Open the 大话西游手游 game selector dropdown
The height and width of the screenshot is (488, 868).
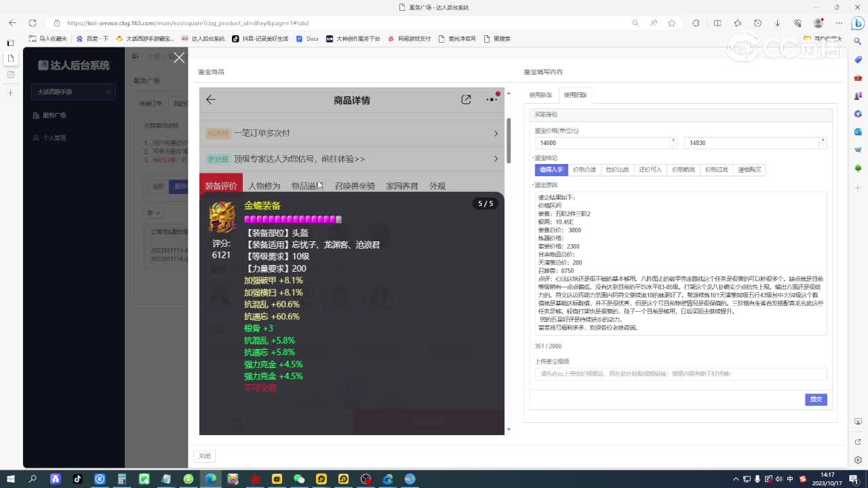click(73, 91)
